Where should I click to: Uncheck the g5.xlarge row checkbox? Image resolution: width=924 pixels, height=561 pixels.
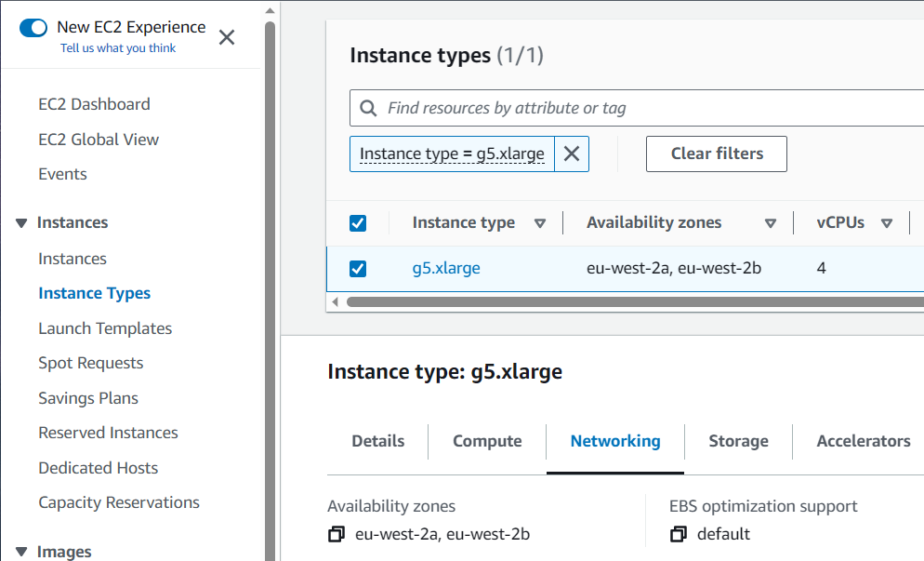(x=358, y=269)
